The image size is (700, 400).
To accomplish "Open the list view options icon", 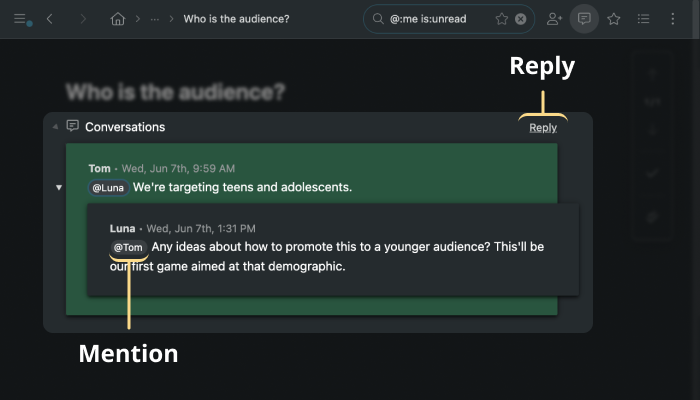I will [x=644, y=19].
